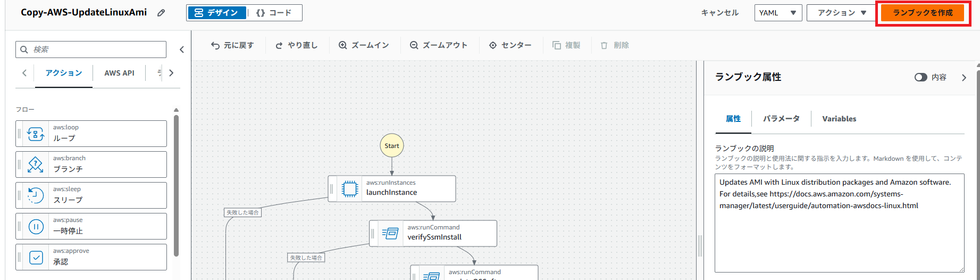Select the アクション tab
Screen dimensions: 980x280
pos(64,73)
